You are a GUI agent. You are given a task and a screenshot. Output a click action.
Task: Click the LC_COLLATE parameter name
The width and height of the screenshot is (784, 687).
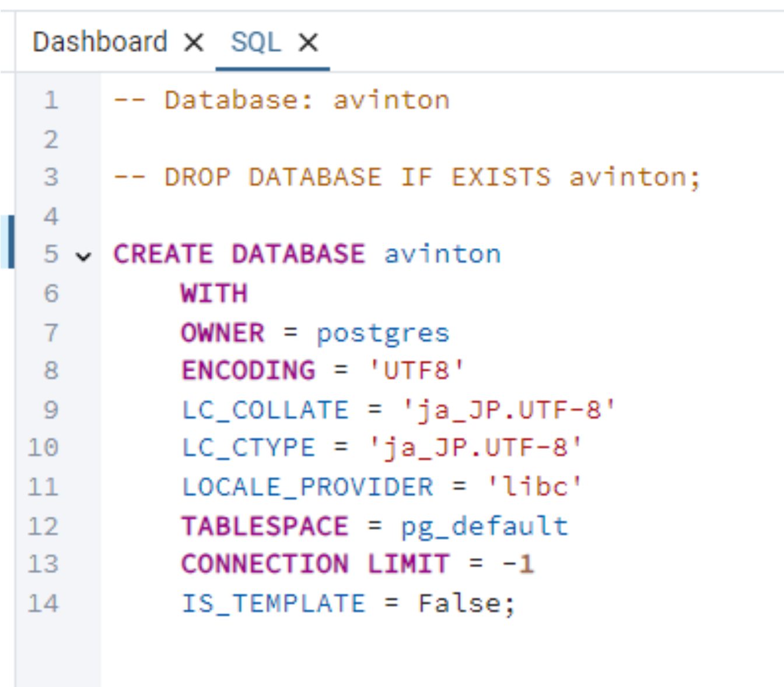coord(265,410)
